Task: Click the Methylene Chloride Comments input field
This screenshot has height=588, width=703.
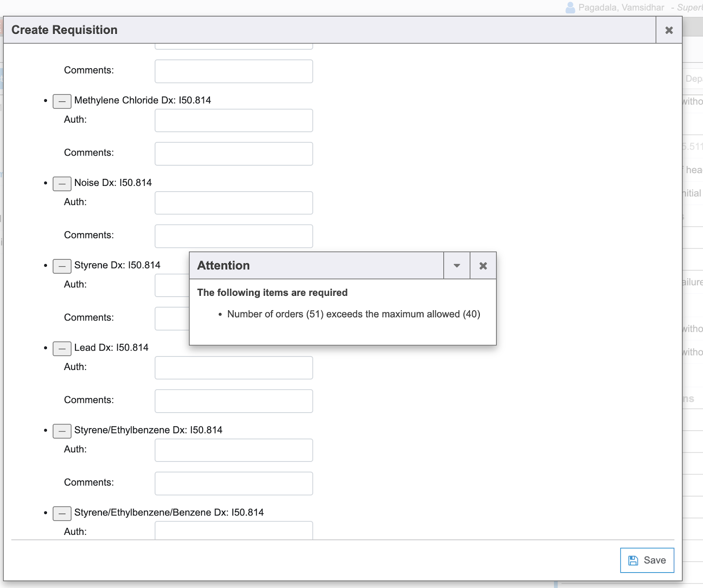Action: point(233,154)
